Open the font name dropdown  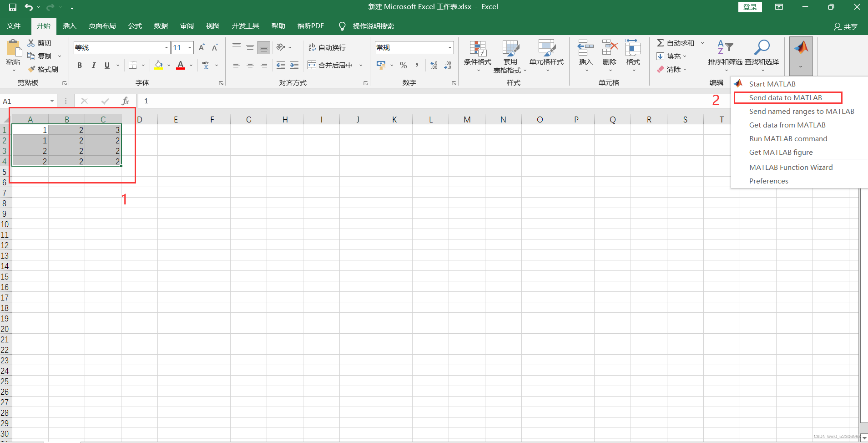(x=166, y=47)
